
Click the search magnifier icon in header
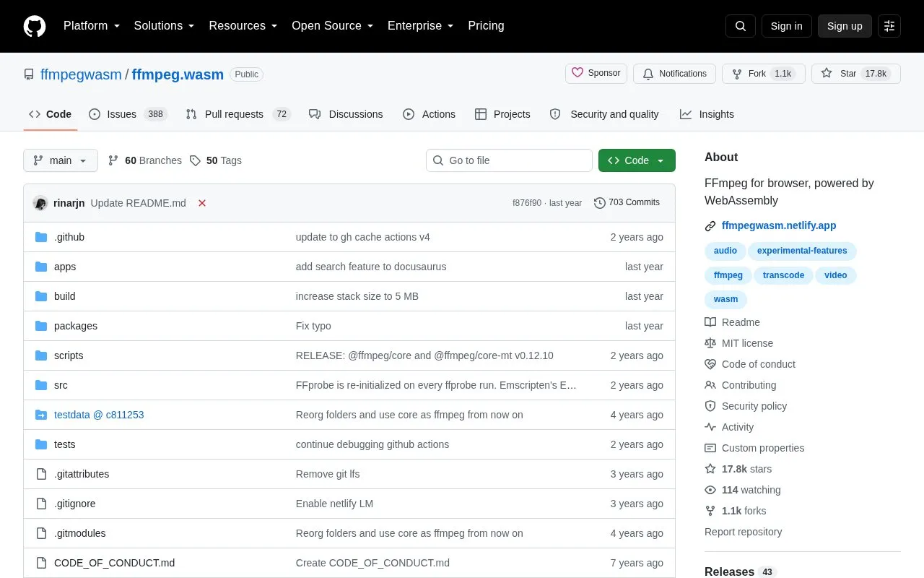click(x=741, y=26)
